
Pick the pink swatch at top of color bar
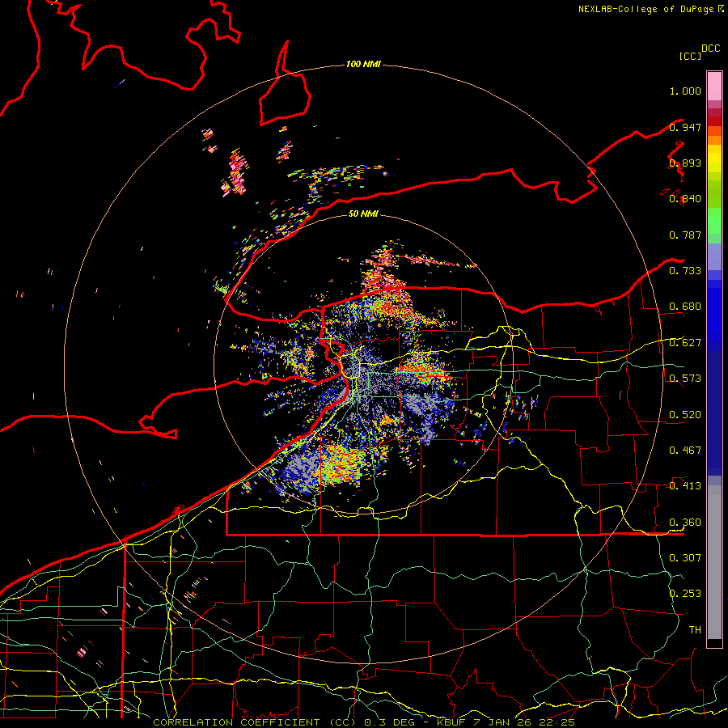coord(714,87)
